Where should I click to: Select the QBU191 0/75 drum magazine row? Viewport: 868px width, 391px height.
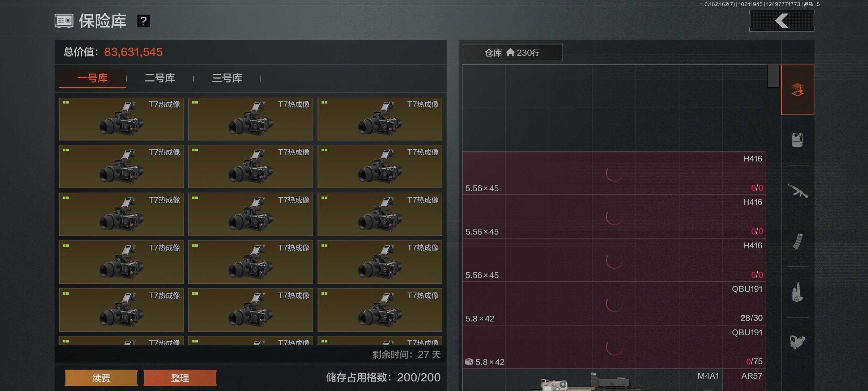click(x=614, y=347)
